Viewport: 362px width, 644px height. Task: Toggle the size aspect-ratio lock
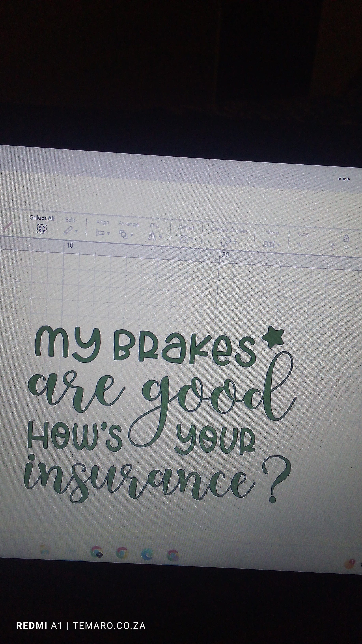[346, 238]
